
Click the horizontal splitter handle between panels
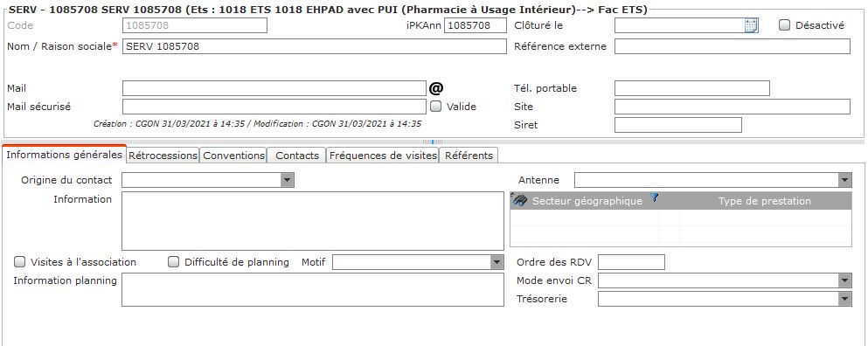click(x=433, y=142)
